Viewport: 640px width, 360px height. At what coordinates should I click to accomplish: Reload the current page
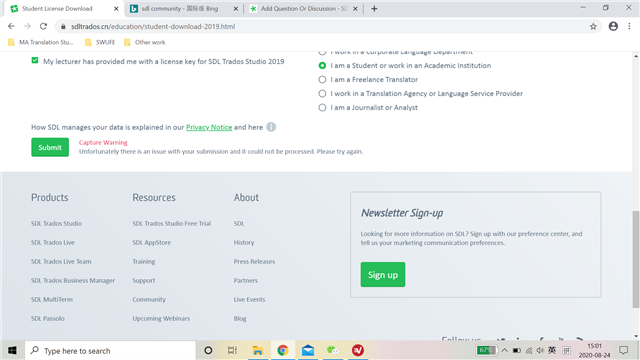coord(43,26)
